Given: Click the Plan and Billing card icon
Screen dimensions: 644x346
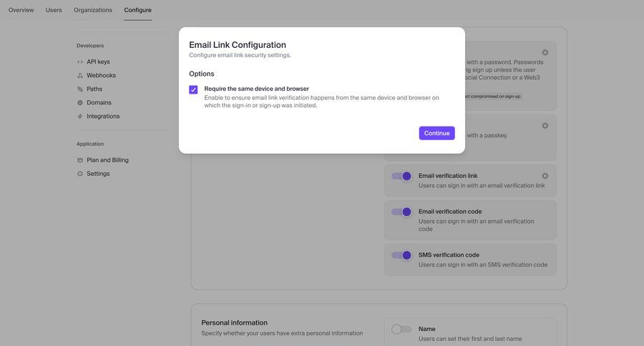Looking at the screenshot, I should [x=80, y=160].
